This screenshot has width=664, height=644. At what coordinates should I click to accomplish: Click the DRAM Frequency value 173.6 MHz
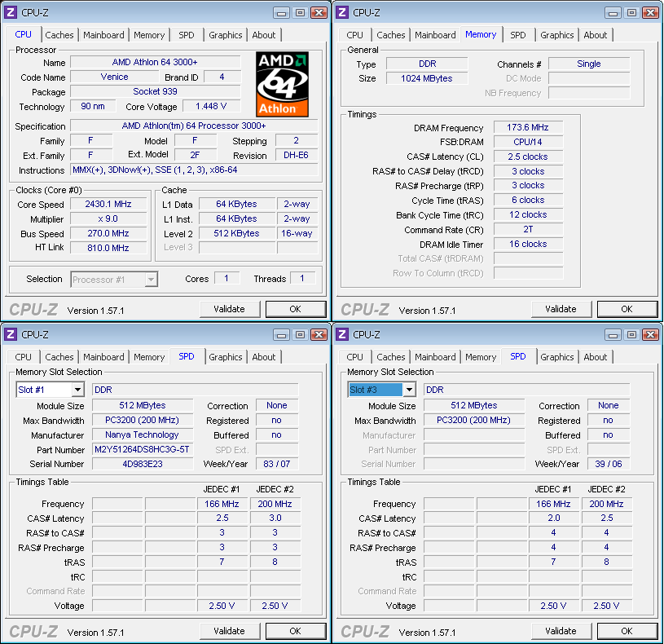tap(528, 127)
